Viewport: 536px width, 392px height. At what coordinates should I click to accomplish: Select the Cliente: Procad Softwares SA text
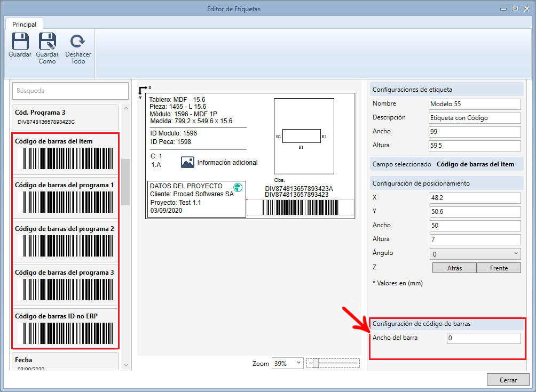pyautogui.click(x=192, y=194)
